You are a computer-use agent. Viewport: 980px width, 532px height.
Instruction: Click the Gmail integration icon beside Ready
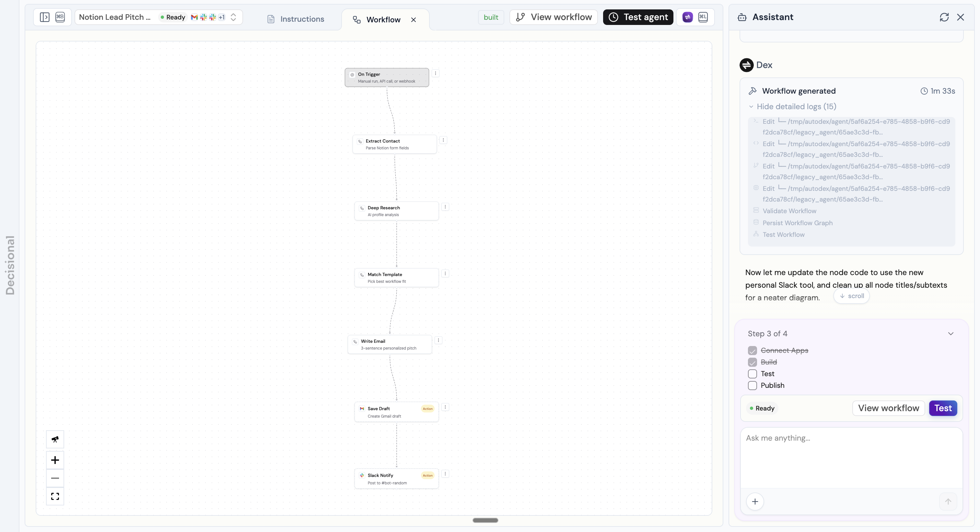tap(195, 17)
